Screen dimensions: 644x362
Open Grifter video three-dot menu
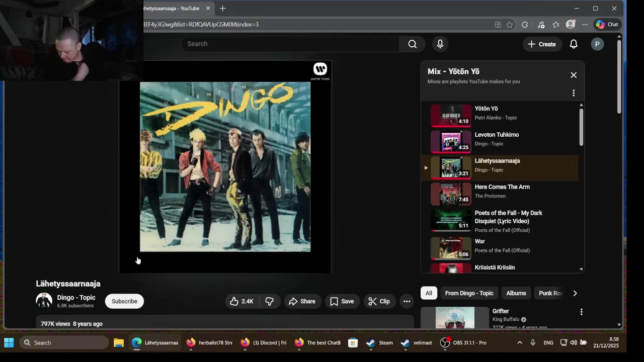pos(581,312)
